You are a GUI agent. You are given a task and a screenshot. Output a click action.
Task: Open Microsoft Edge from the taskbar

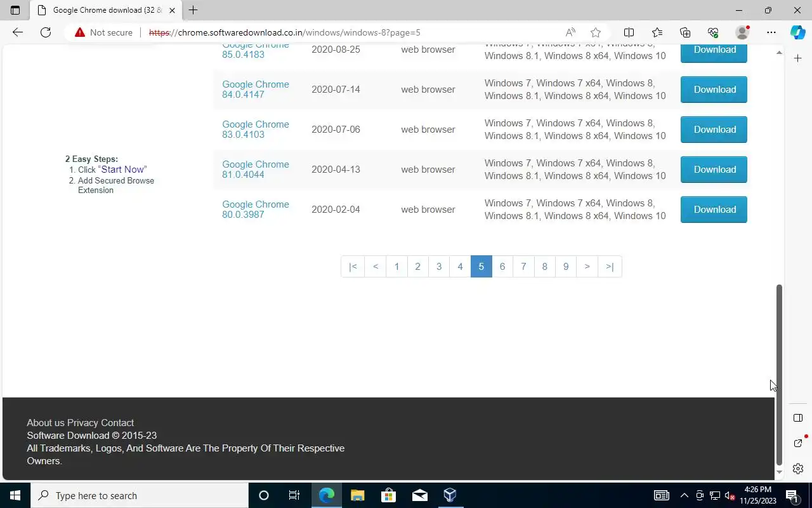click(x=327, y=495)
